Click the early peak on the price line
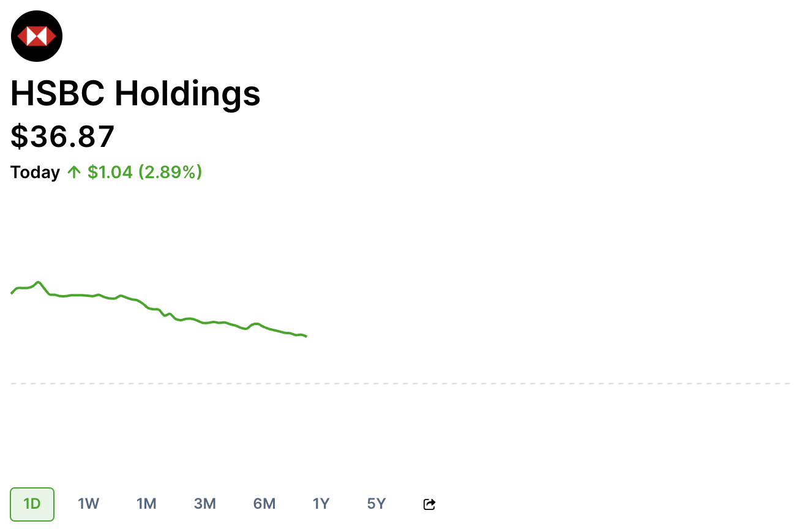The image size is (797, 532). [39, 282]
